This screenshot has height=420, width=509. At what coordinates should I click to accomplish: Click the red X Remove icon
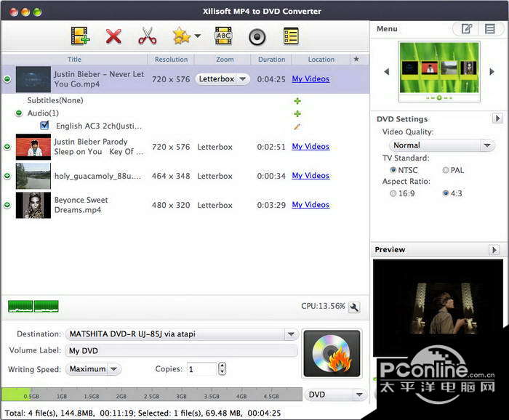[113, 36]
